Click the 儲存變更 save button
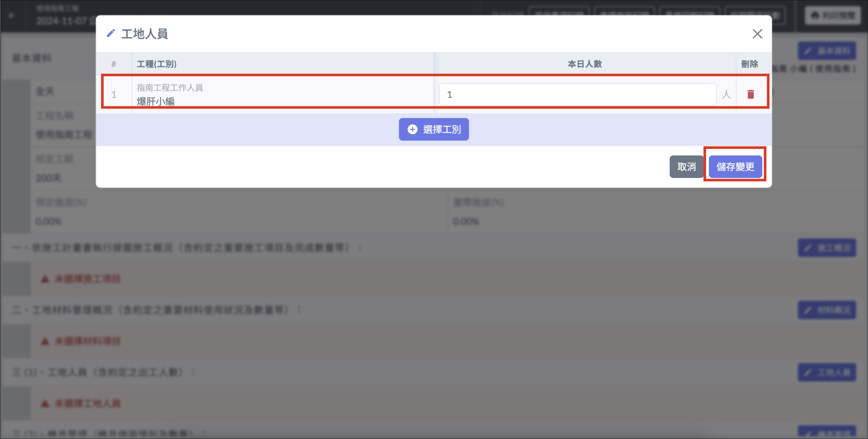 coord(735,167)
